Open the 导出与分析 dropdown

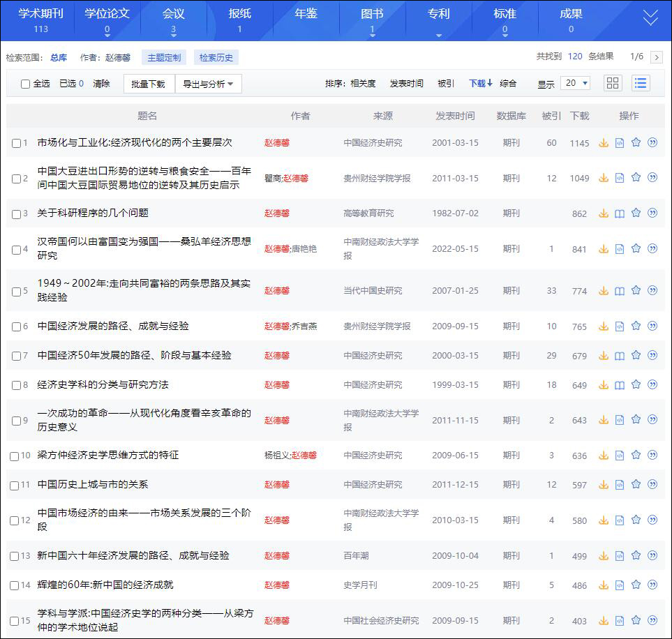208,84
